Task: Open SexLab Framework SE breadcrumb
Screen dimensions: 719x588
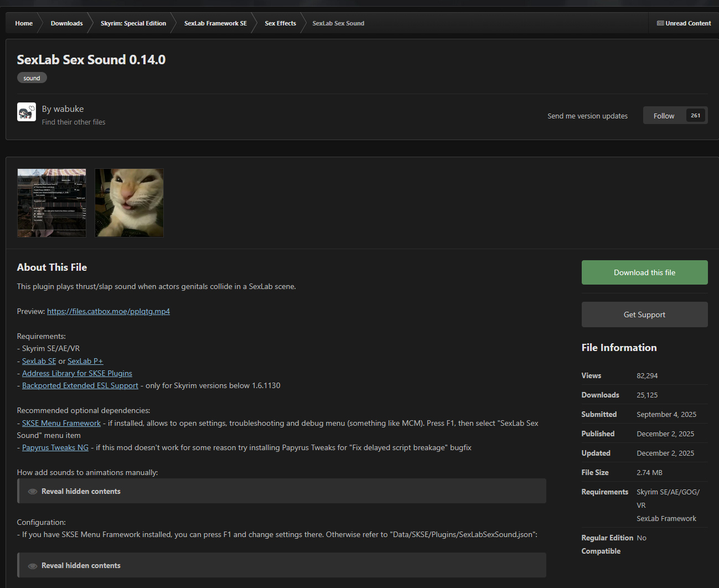Action: 215,23
